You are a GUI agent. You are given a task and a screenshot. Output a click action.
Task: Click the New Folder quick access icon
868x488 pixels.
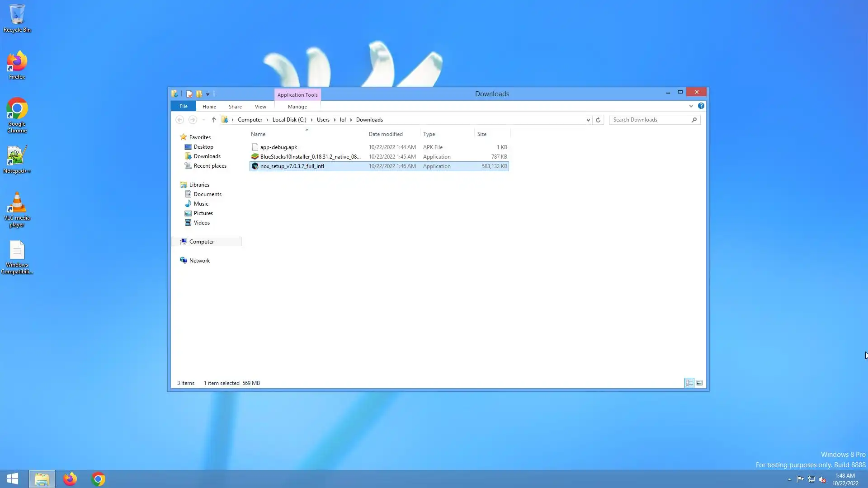(199, 94)
